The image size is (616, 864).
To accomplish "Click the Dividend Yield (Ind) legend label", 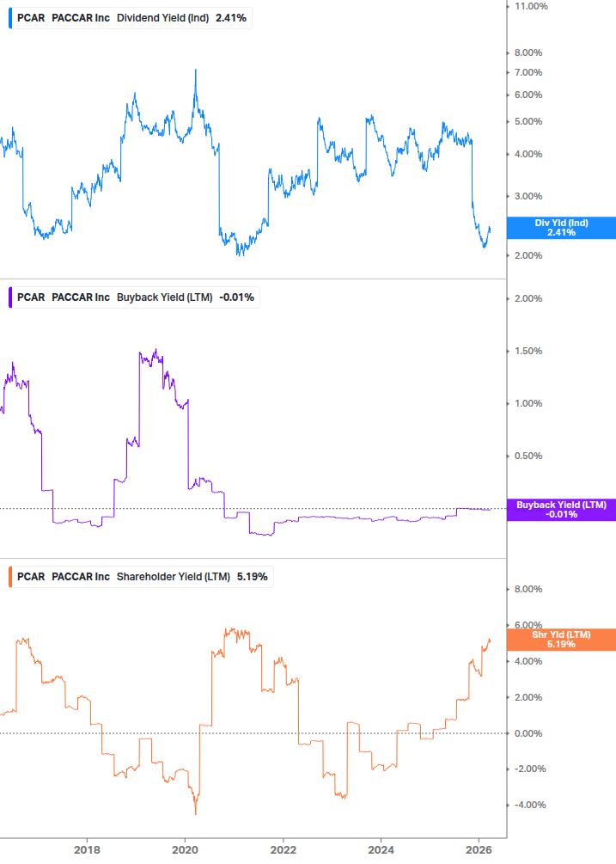I will [x=163, y=18].
